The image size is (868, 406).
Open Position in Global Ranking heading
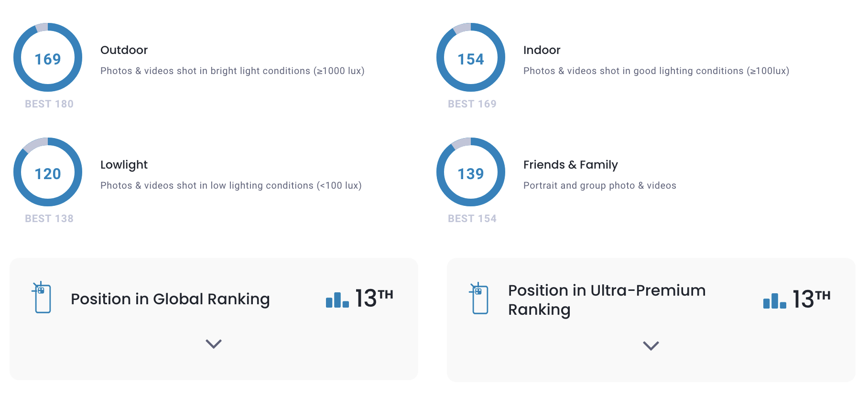[170, 299]
